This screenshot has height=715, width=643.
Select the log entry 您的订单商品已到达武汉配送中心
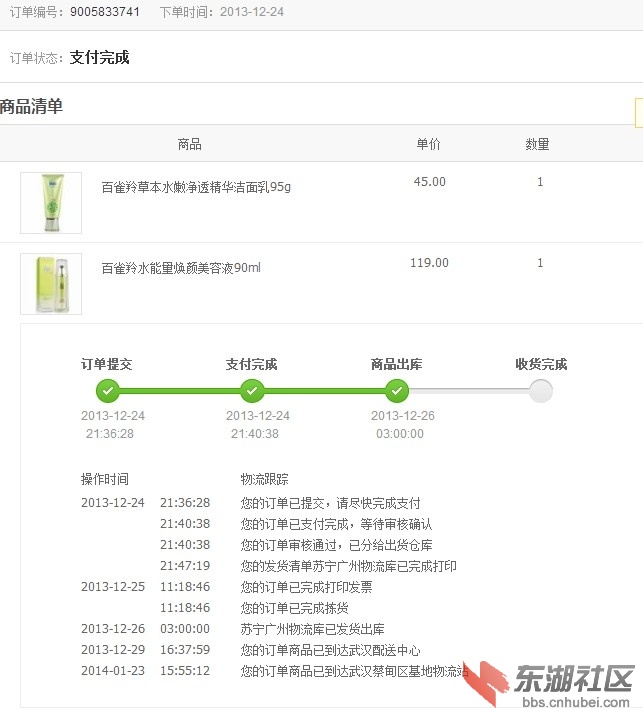pyautogui.click(x=331, y=650)
